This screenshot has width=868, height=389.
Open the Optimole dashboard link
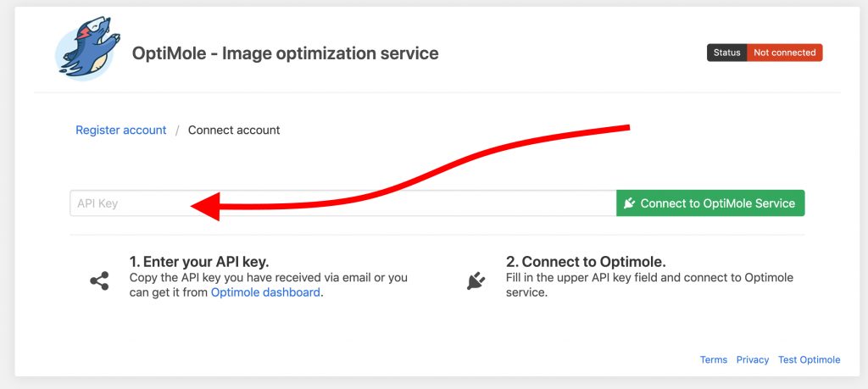point(265,292)
